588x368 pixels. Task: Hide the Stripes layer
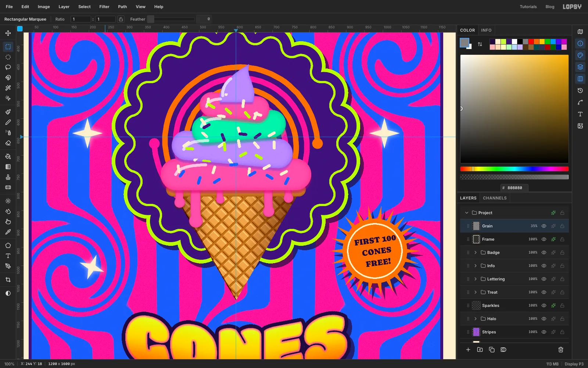coord(544,332)
